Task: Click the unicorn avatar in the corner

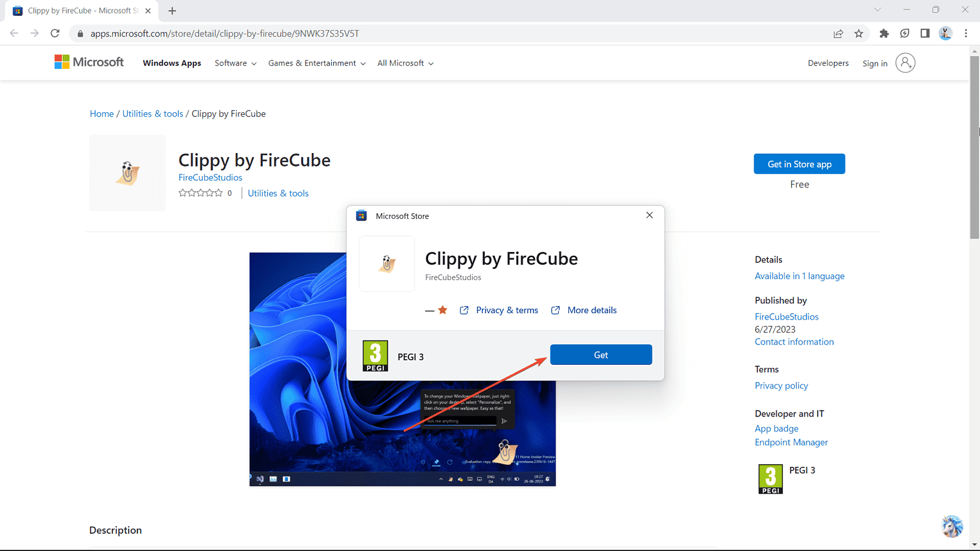Action: point(951,526)
